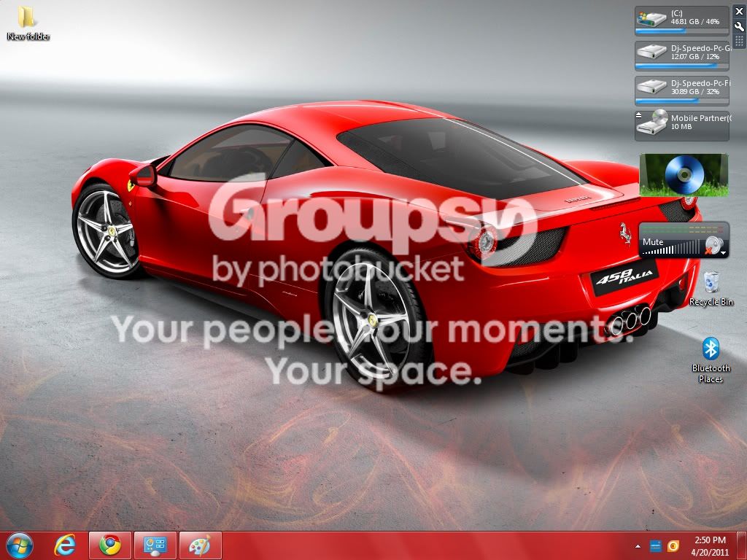Open the Windows Start menu
This screenshot has width=747, height=560.
(x=20, y=545)
